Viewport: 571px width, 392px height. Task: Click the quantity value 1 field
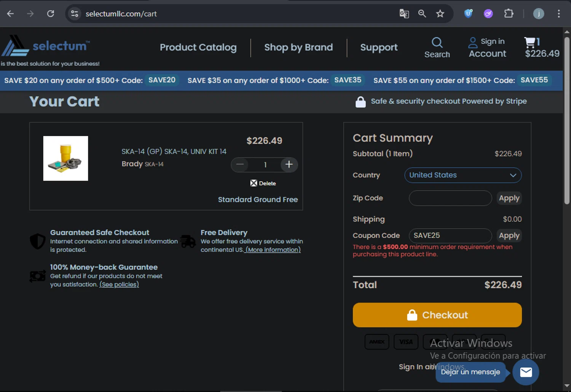coord(265,165)
